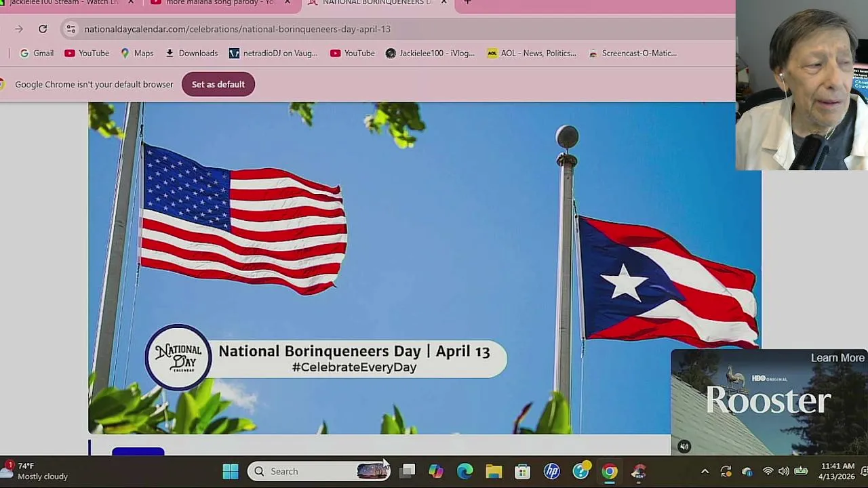Click Learn More on the Rooster ad

pos(837,358)
